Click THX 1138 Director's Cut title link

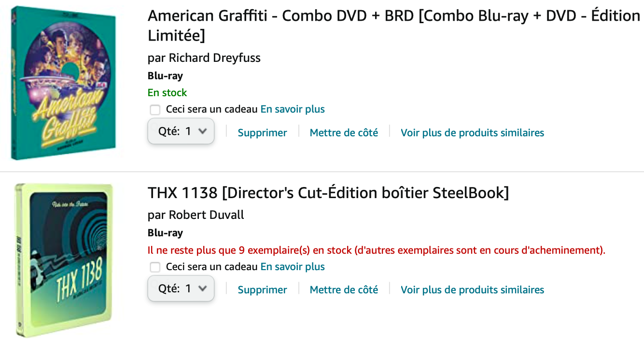click(328, 193)
